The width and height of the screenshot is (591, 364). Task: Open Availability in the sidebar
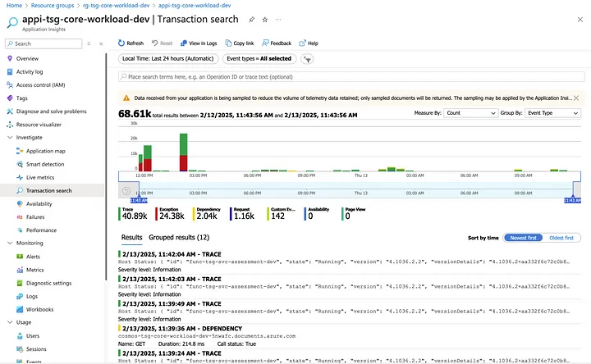click(39, 203)
